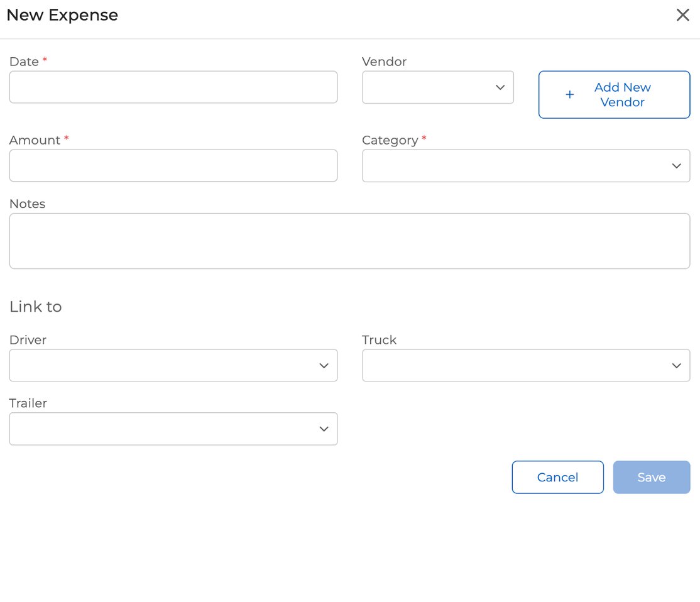Click the Add New Vendor button
This screenshot has width=700, height=602.
pos(614,95)
